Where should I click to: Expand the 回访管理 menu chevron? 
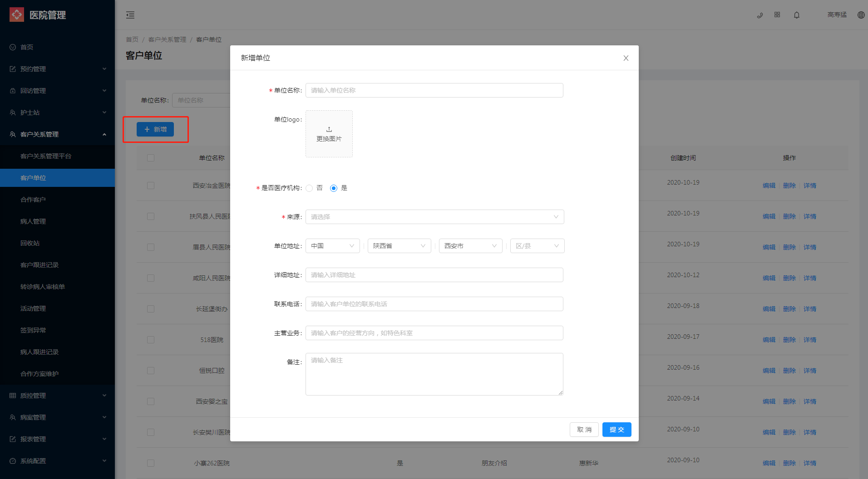point(104,91)
